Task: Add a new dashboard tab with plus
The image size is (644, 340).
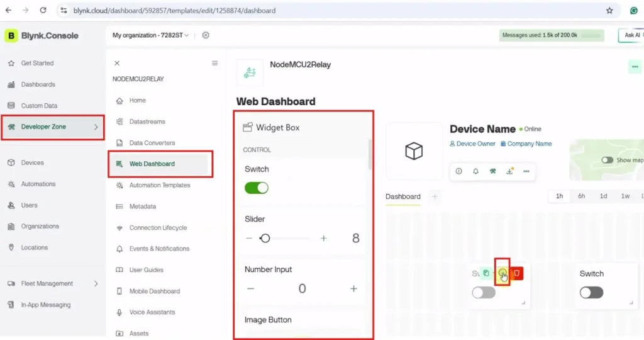Action: coord(435,196)
